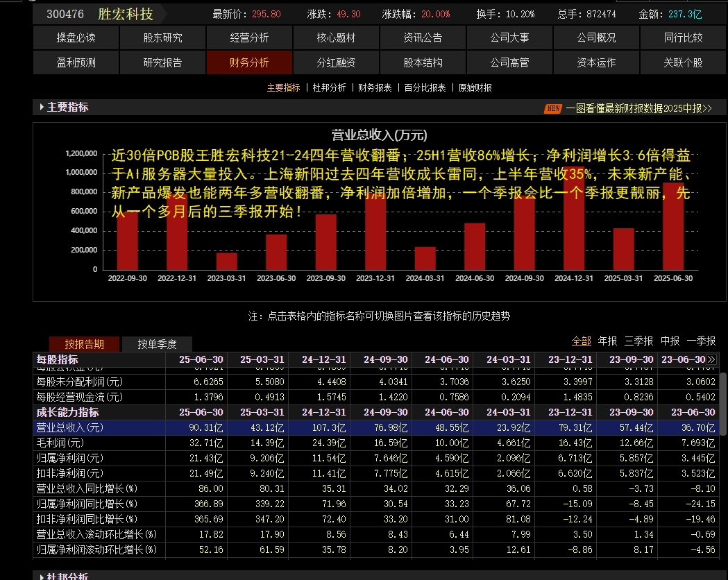
Task: Jump to 财务报表 section link
Action: (x=375, y=87)
